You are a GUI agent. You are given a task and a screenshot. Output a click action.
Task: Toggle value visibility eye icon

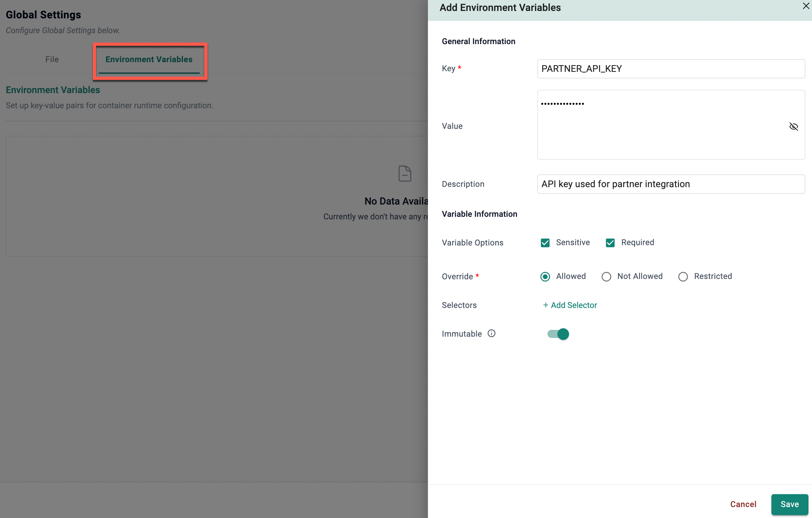coord(793,126)
